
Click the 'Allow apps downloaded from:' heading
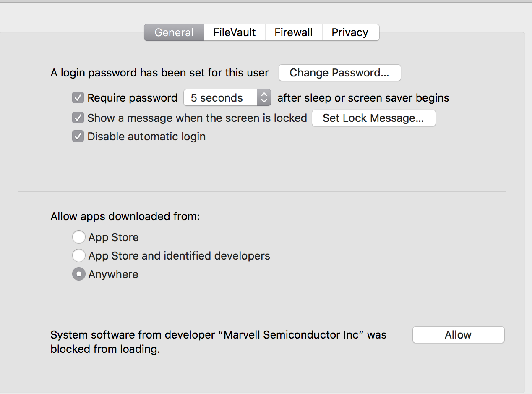tap(125, 216)
